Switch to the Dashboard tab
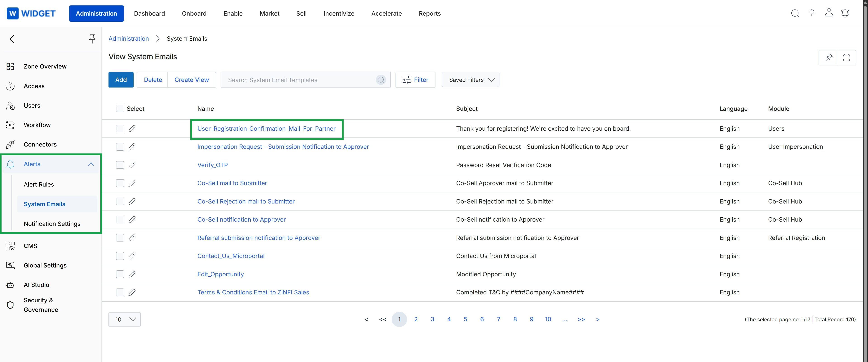868x362 pixels. coord(149,14)
